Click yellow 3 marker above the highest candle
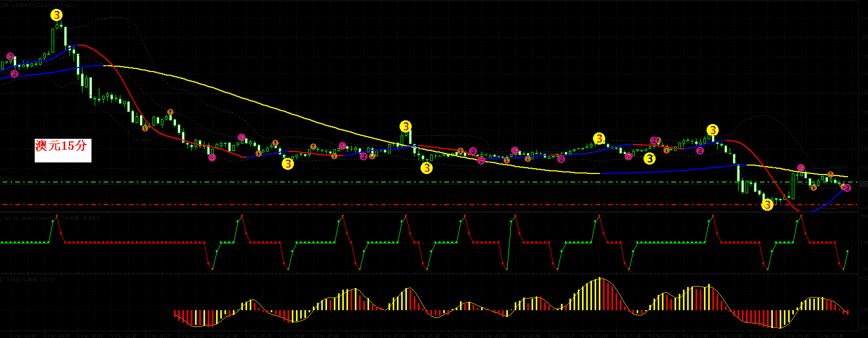 pyautogui.click(x=57, y=15)
